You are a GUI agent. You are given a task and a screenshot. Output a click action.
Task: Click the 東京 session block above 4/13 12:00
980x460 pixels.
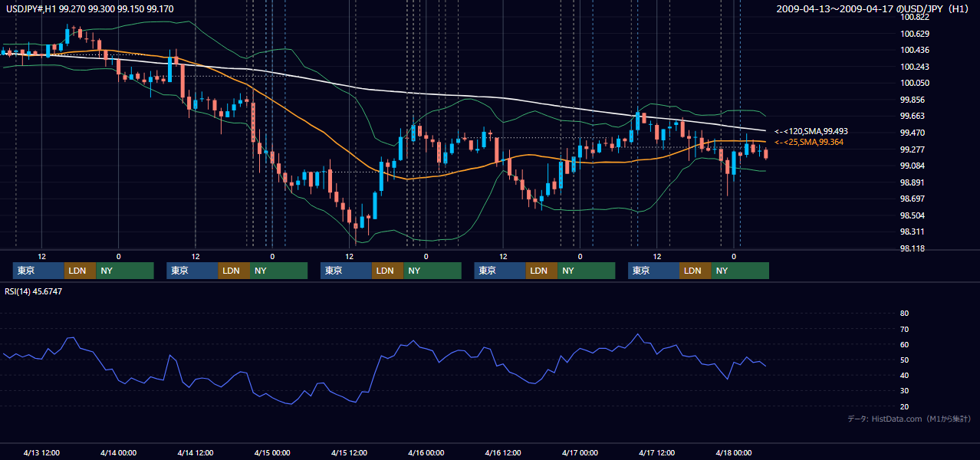38,271
